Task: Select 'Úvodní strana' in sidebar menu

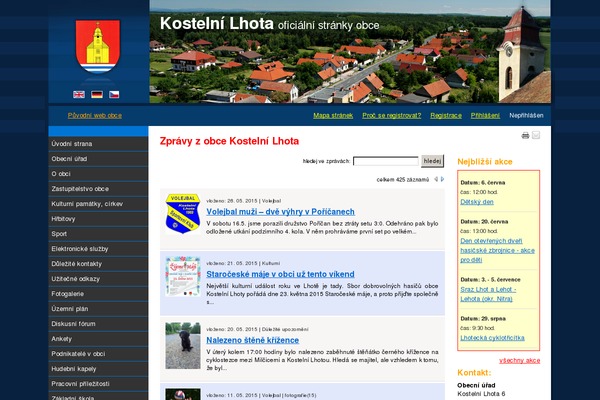Action: tap(98, 144)
